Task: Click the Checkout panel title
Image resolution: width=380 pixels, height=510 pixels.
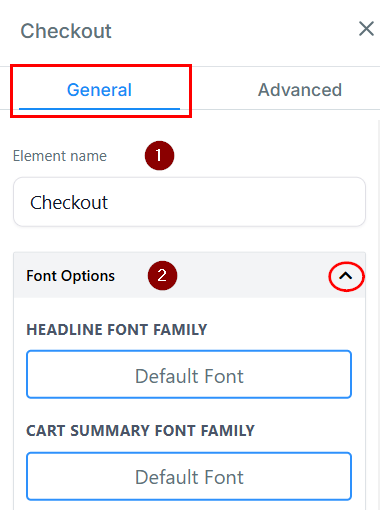Action: click(66, 31)
